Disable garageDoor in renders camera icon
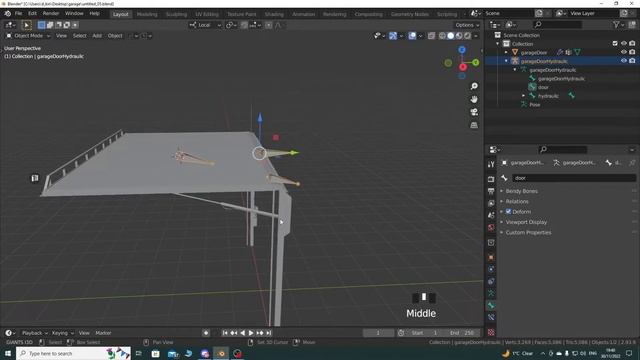The height and width of the screenshot is (360, 640). tap(632, 52)
